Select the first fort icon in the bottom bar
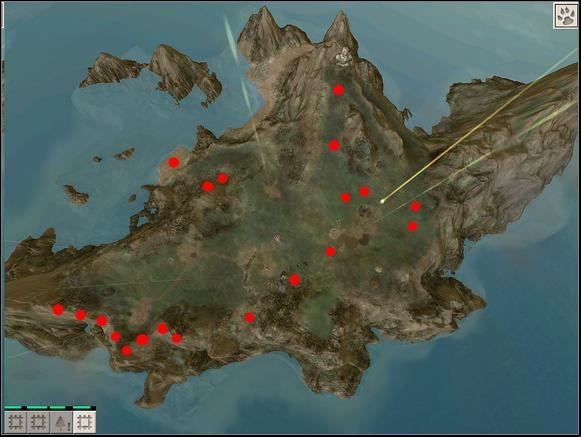 click(x=16, y=422)
